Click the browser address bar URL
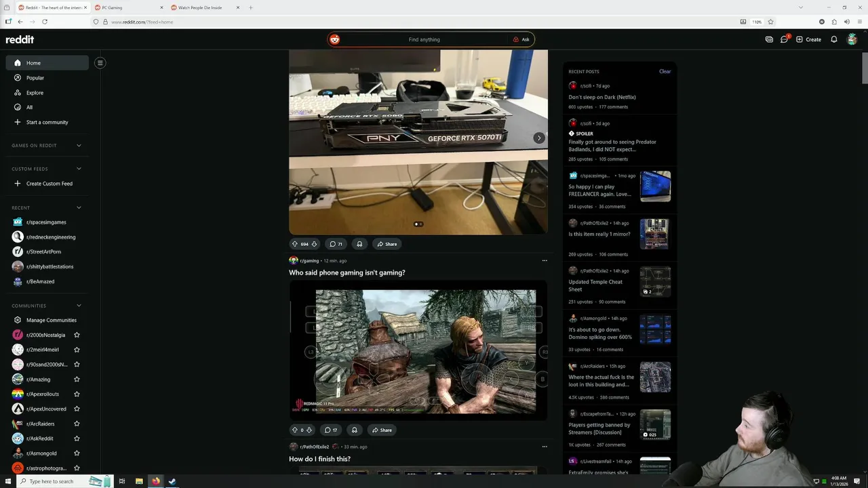The image size is (868, 488). click(142, 22)
